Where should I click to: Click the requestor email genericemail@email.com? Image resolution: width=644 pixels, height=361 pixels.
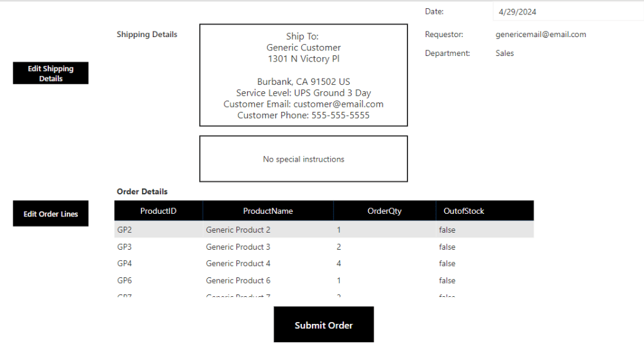tap(540, 35)
